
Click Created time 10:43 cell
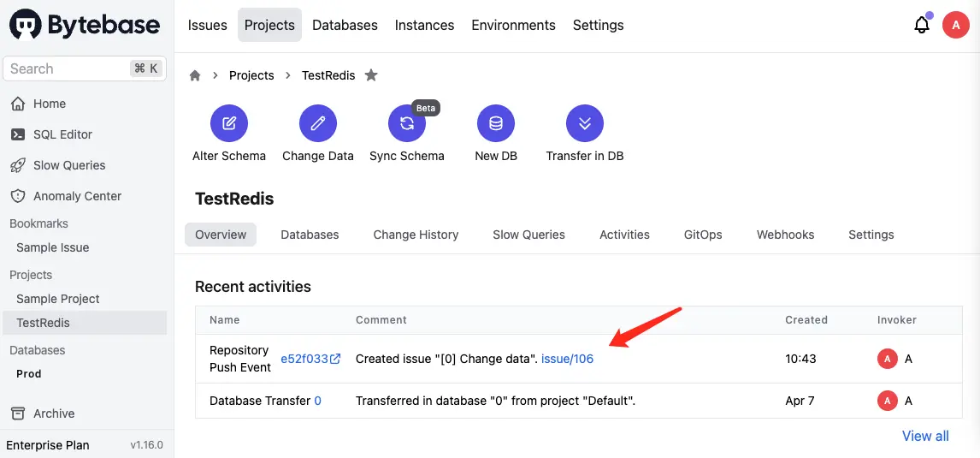point(800,360)
